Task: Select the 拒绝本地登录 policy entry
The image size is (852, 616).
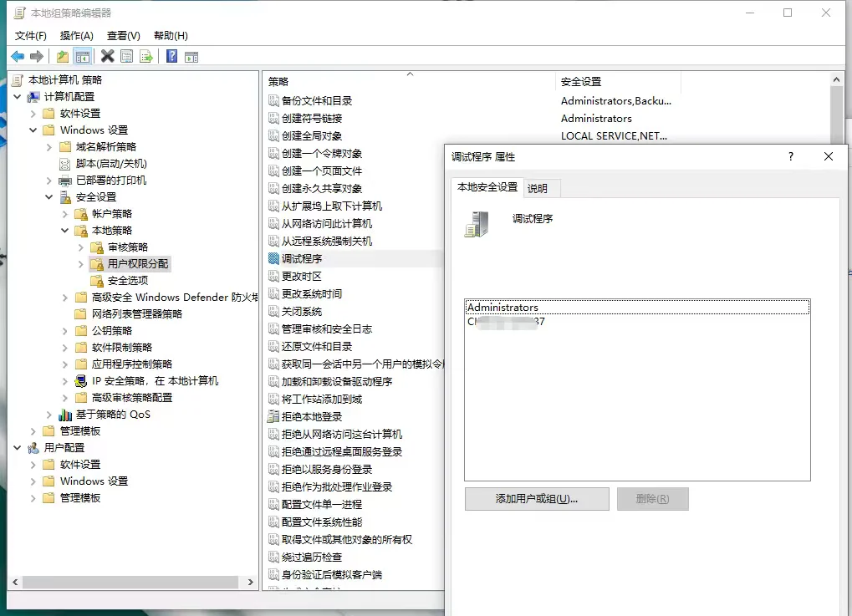Action: [314, 416]
